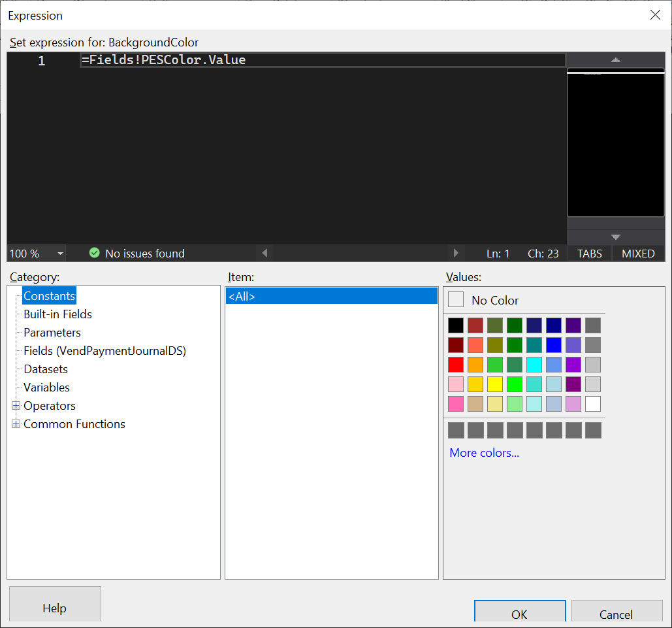Select the Constants category
This screenshot has height=628, width=672.
coord(49,296)
